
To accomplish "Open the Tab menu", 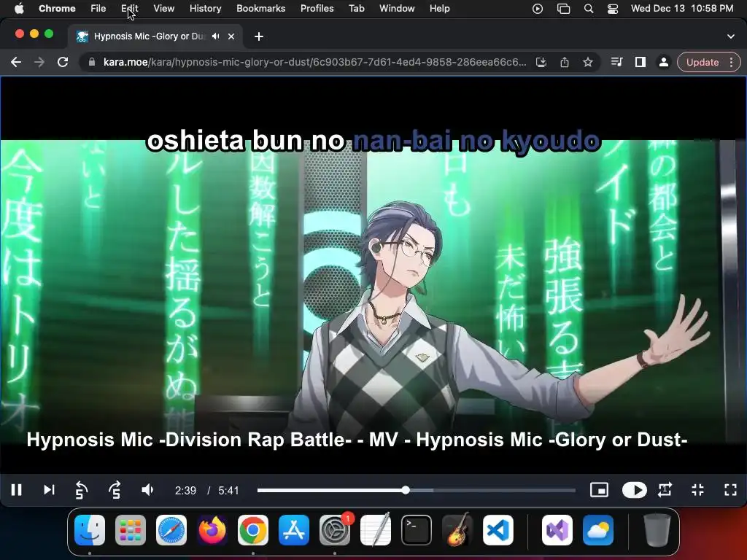I will [356, 9].
